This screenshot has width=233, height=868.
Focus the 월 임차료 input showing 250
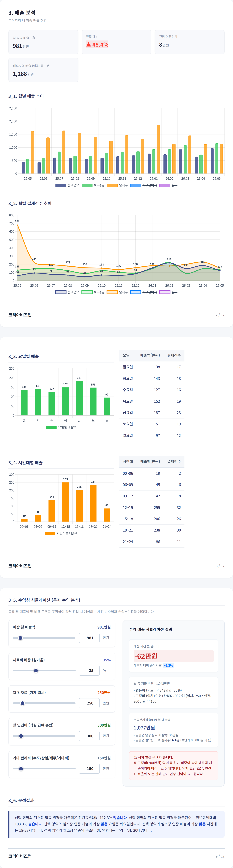(x=89, y=703)
